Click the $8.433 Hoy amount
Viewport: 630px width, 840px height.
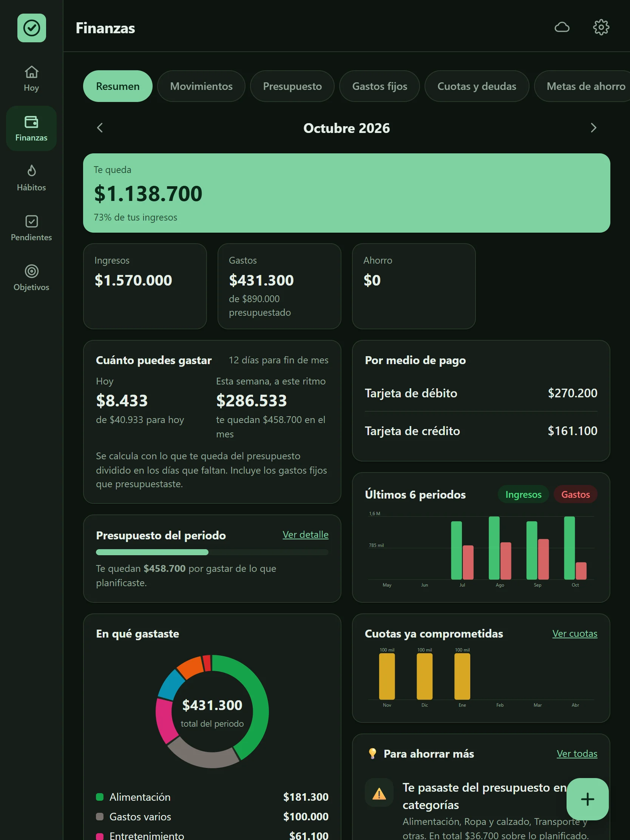click(x=122, y=401)
